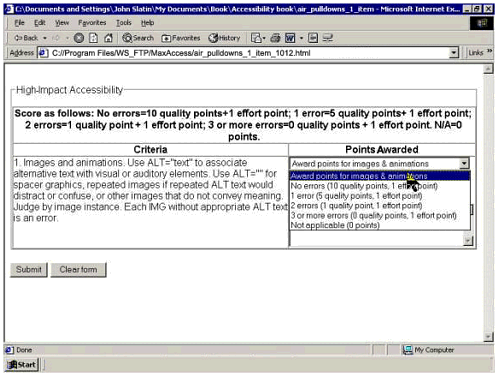The height and width of the screenshot is (376, 499).
Task: Open the Help menu
Action: [x=147, y=23]
